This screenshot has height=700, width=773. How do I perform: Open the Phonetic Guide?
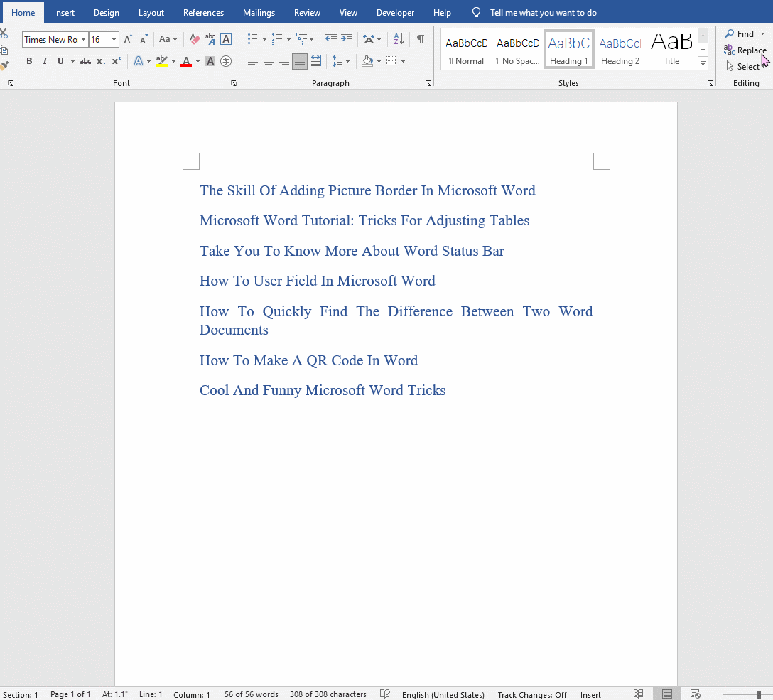210,39
